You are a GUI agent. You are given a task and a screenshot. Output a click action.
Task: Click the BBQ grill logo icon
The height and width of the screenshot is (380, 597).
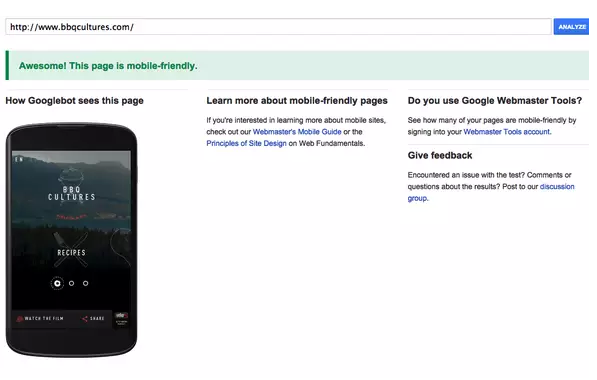[x=71, y=176]
